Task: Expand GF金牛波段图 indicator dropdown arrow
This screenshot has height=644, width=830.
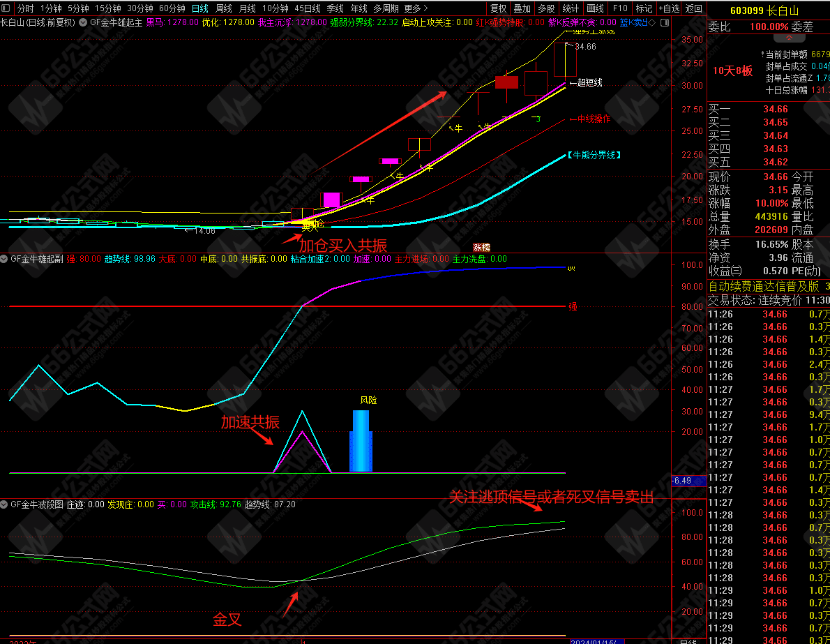Action: click(x=4, y=504)
